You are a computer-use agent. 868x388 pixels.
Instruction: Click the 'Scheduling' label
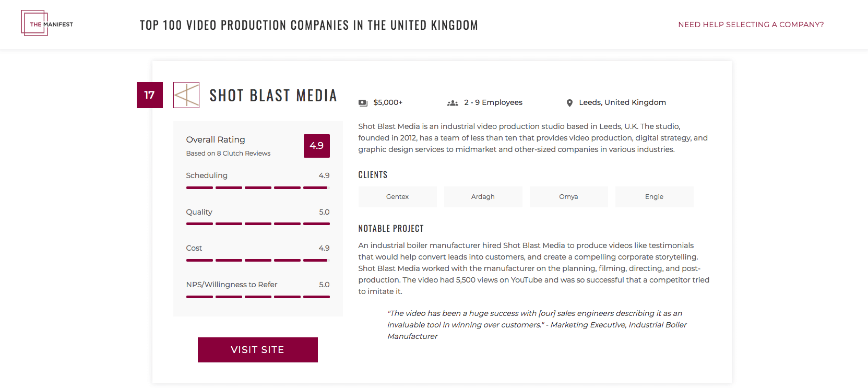pos(207,175)
